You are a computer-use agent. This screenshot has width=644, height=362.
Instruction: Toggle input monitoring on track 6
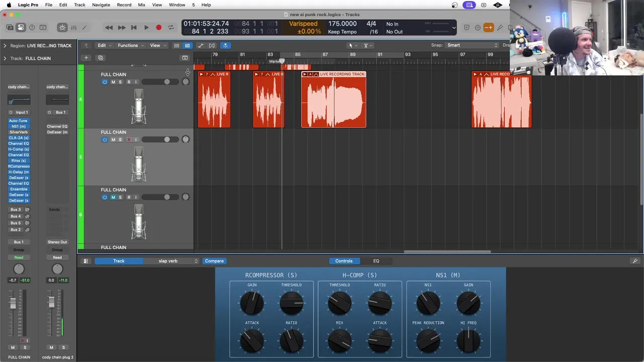(135, 197)
